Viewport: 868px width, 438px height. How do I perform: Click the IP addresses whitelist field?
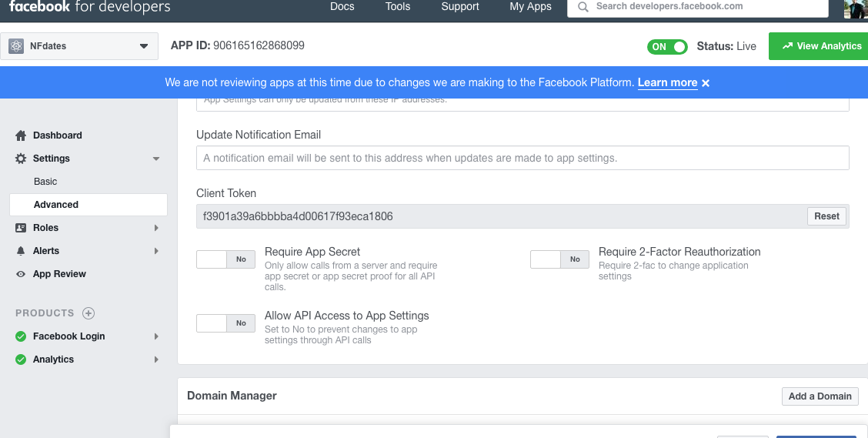click(x=522, y=105)
